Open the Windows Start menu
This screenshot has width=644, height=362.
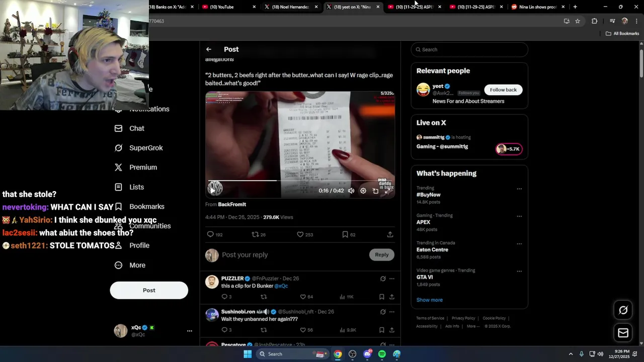248,354
